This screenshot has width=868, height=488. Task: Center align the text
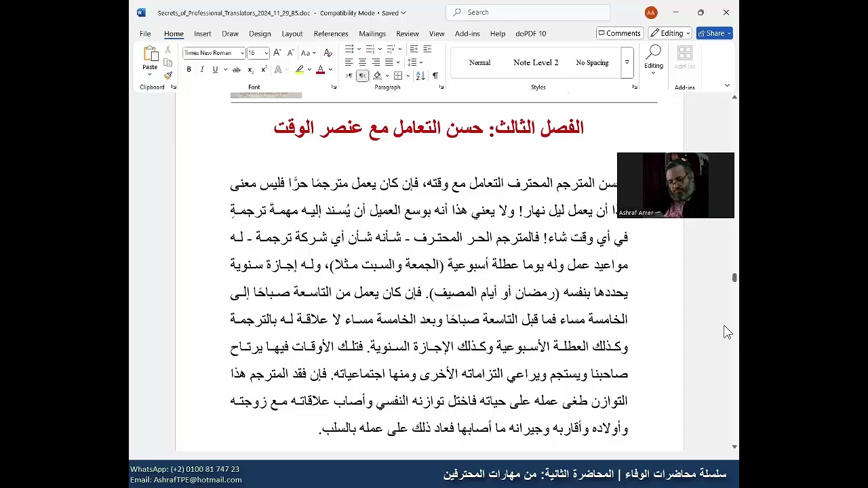[362, 62]
